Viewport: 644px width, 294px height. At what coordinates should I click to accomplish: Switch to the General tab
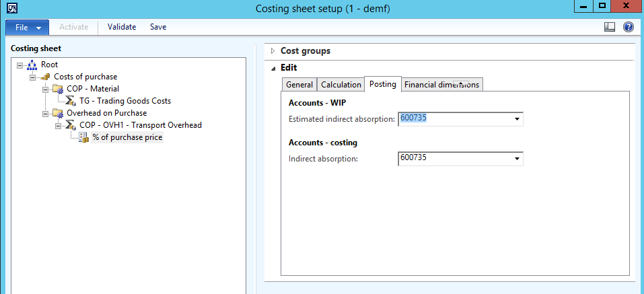[299, 85]
